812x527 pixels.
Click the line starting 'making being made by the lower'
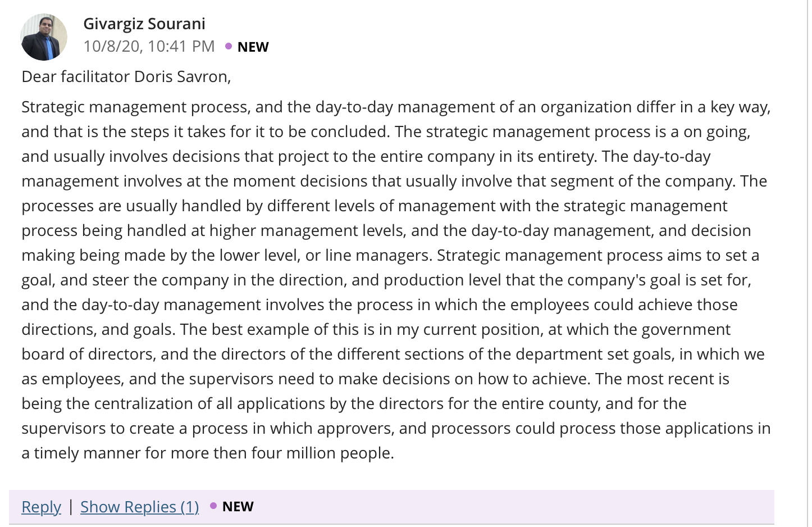(390, 255)
